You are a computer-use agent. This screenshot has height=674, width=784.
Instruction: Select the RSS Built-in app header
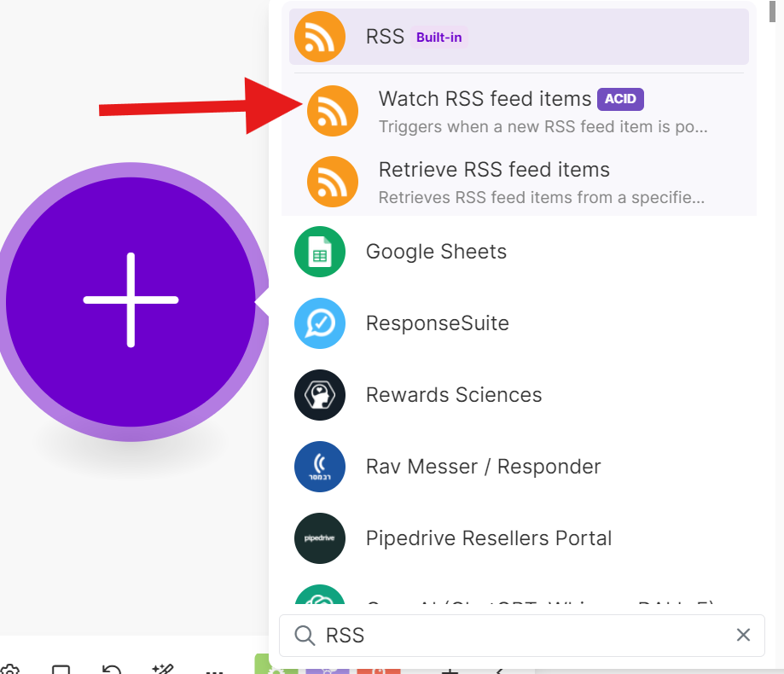click(x=519, y=37)
